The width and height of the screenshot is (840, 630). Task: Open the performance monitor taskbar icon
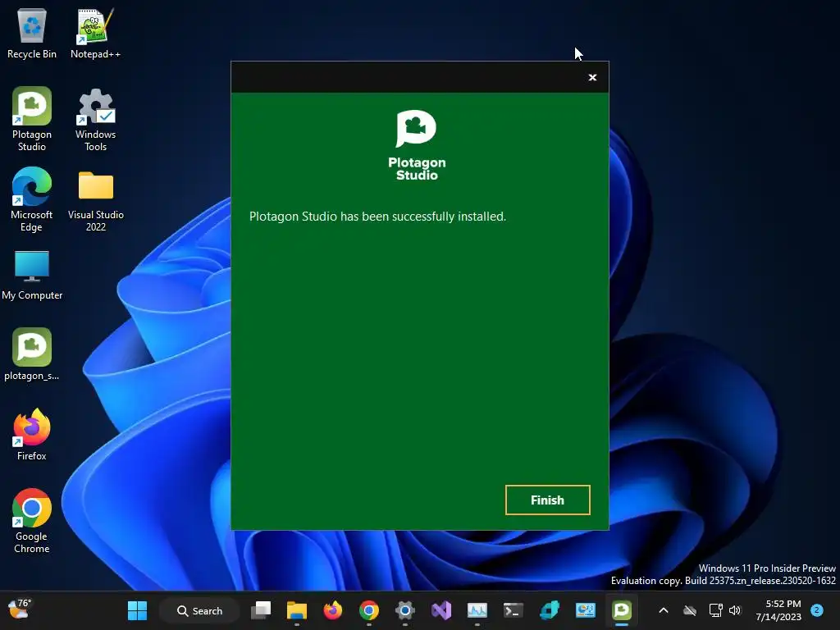(477, 610)
